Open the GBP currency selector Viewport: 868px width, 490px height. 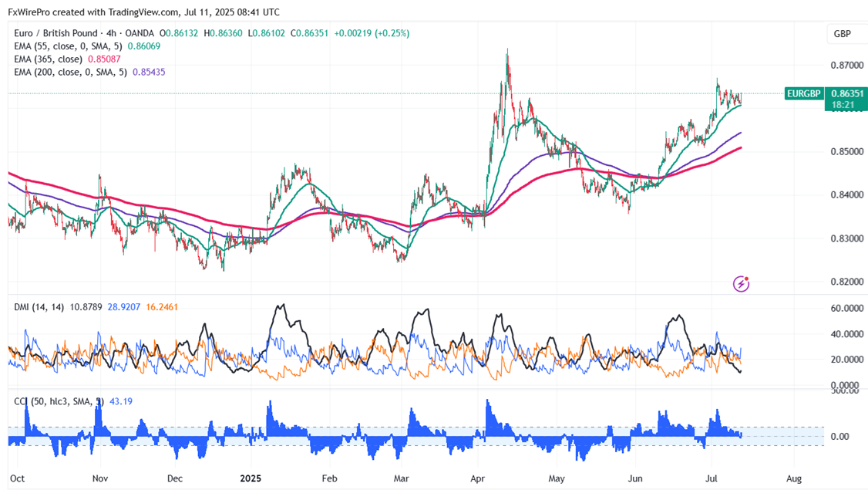(842, 34)
